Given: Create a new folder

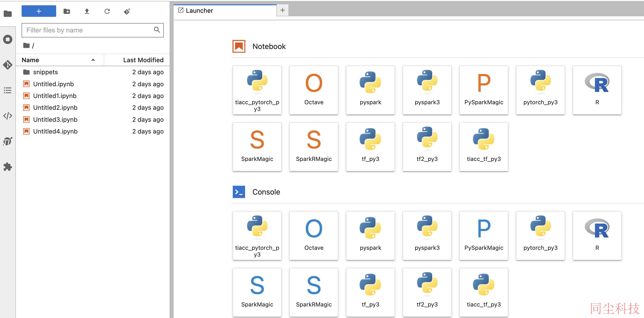Looking at the screenshot, I should 67,11.
